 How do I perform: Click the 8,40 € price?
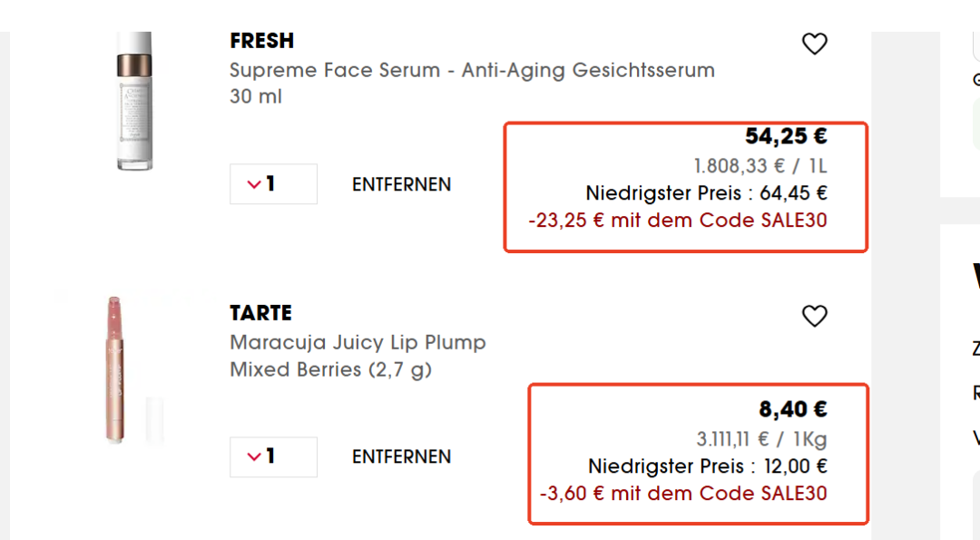(x=793, y=409)
